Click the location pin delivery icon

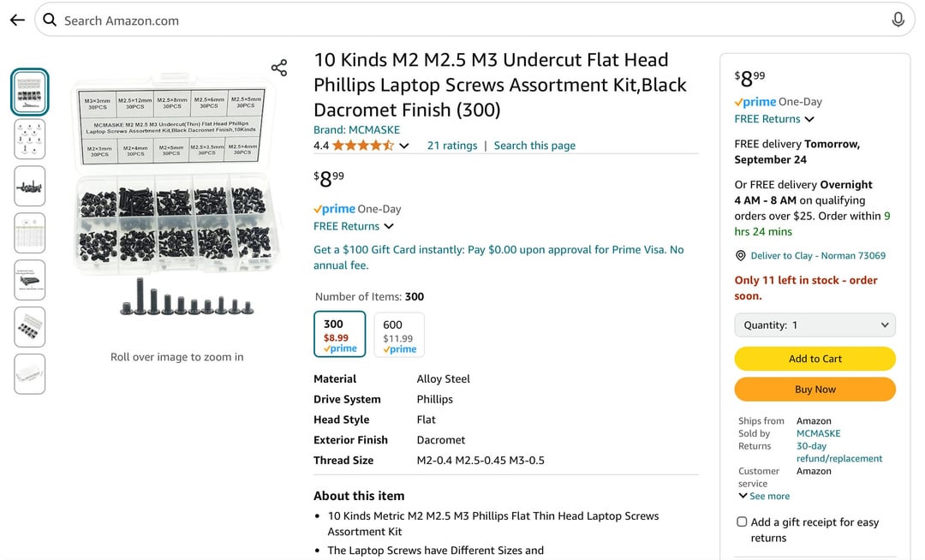(x=741, y=256)
